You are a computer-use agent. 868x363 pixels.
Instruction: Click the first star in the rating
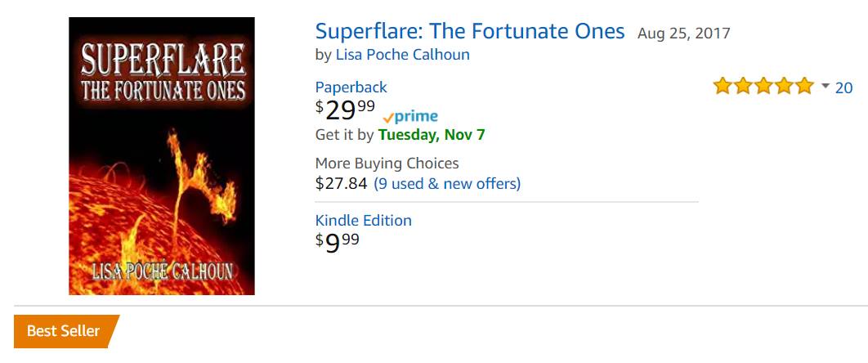[723, 86]
